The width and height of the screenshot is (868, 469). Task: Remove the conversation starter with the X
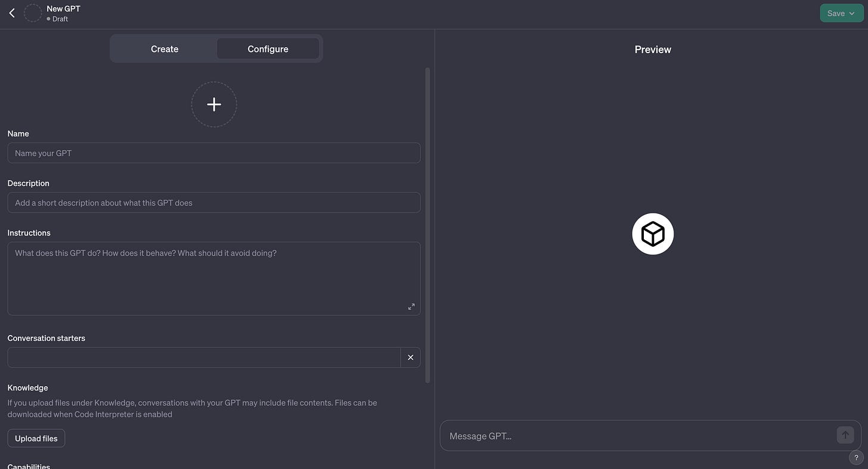coord(410,358)
